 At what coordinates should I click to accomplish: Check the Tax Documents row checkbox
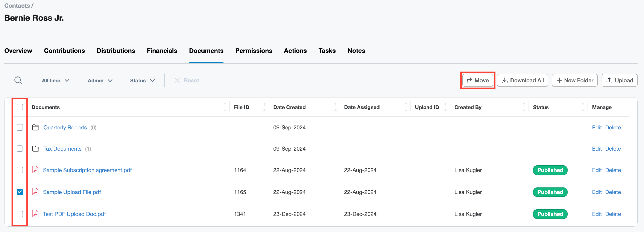[20, 149]
